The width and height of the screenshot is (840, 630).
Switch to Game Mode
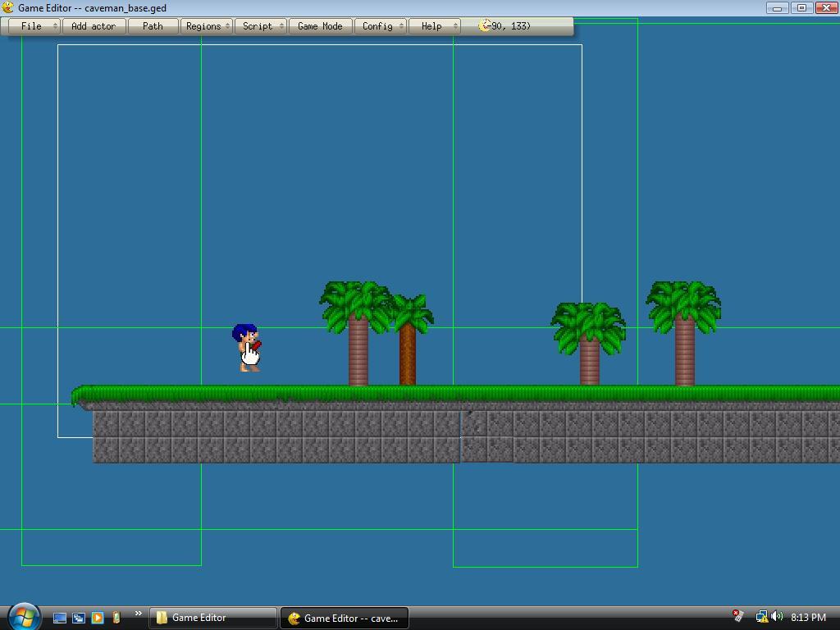tap(318, 25)
